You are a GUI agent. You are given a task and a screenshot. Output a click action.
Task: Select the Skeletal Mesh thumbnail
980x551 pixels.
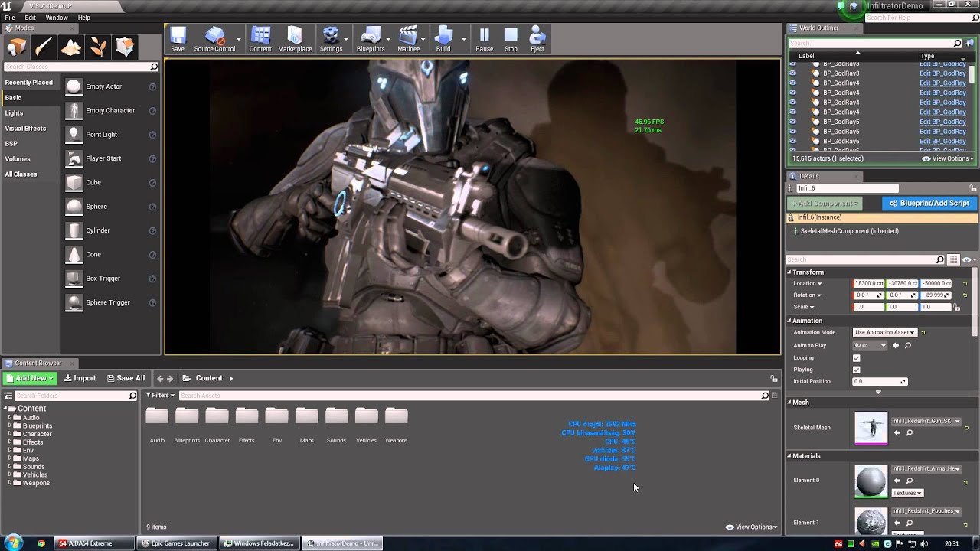coord(871,428)
